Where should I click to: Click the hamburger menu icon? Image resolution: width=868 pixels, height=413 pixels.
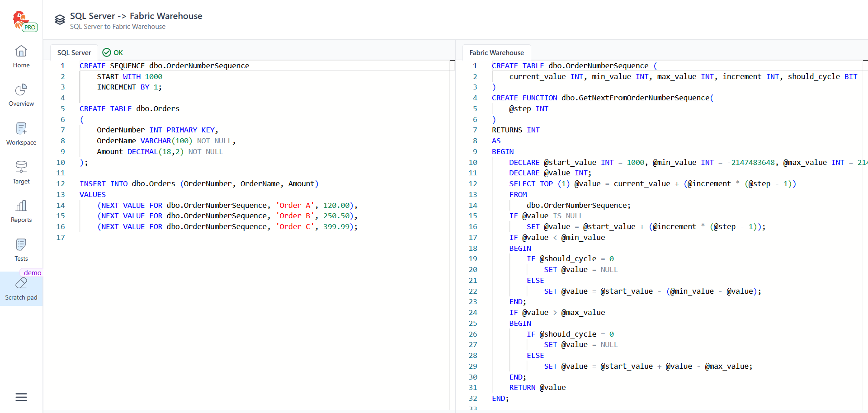click(x=21, y=397)
